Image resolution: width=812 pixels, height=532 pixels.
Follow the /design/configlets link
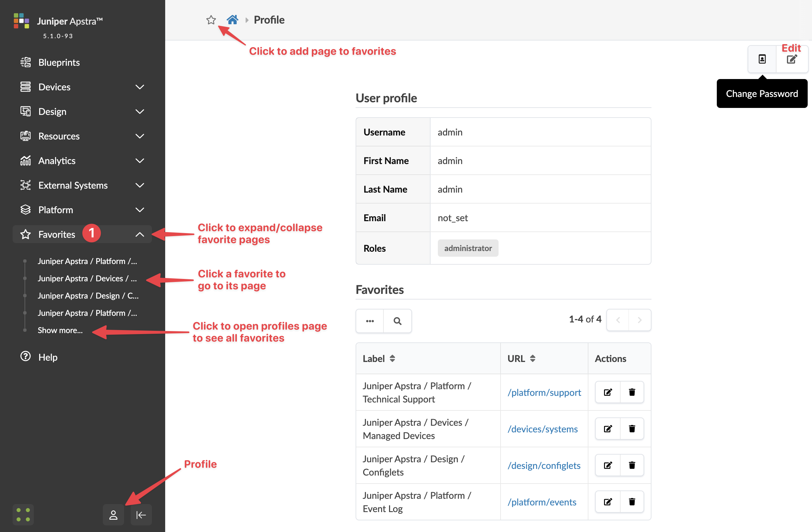pyautogui.click(x=544, y=465)
